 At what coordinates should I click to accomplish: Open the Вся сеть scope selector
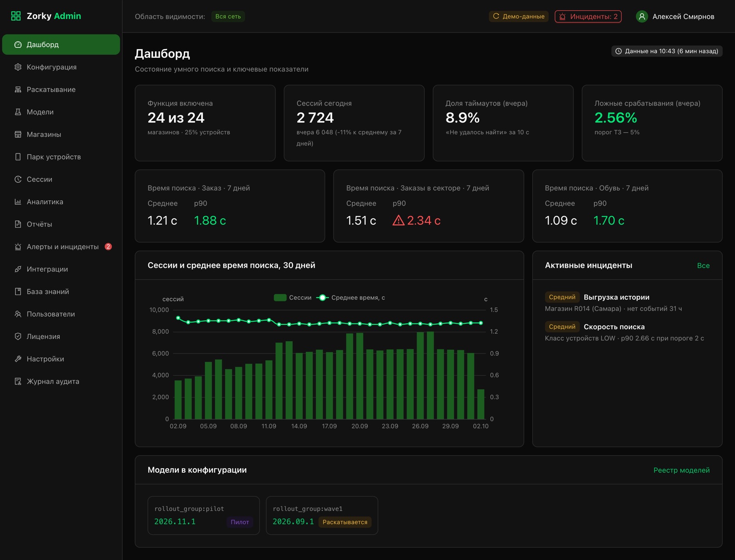[x=228, y=17]
